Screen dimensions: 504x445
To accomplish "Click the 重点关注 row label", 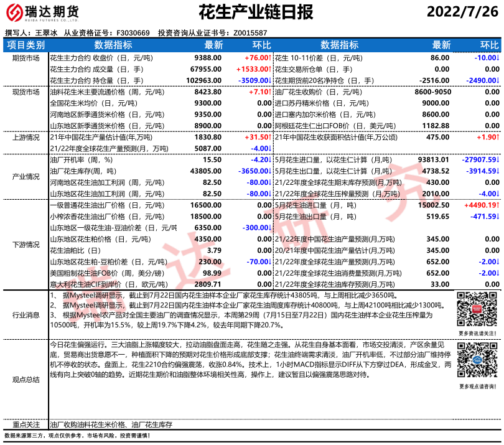I will [x=26, y=424].
